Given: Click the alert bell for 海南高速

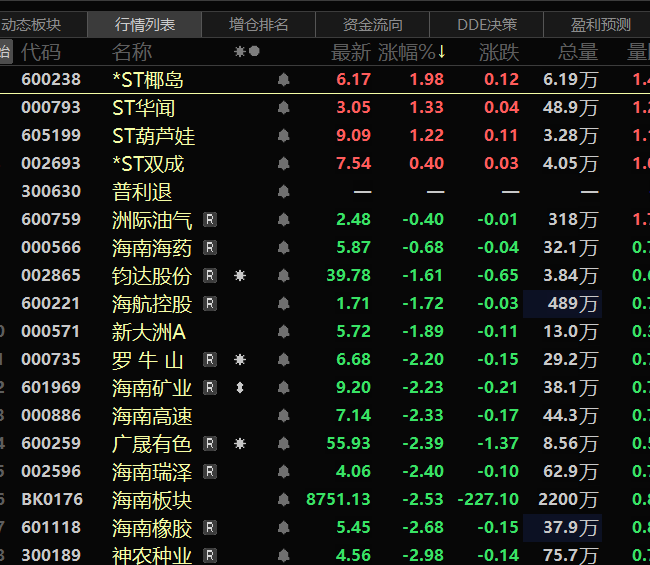Looking at the screenshot, I should click(x=284, y=415).
